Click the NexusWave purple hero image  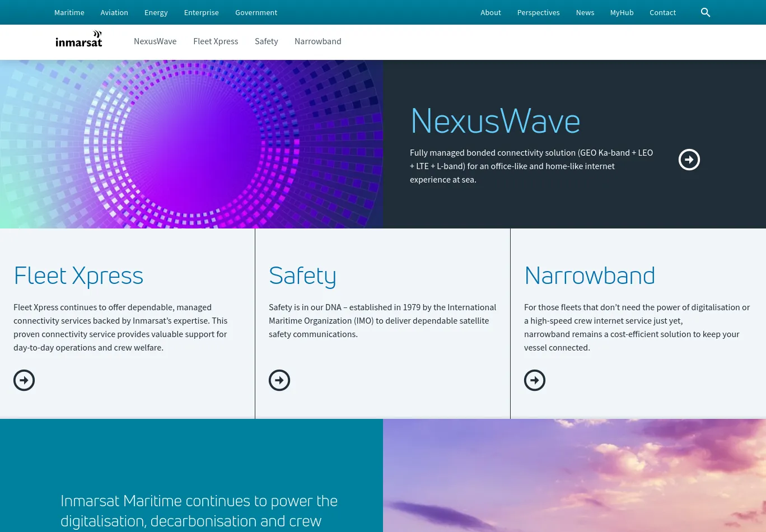pos(191,144)
